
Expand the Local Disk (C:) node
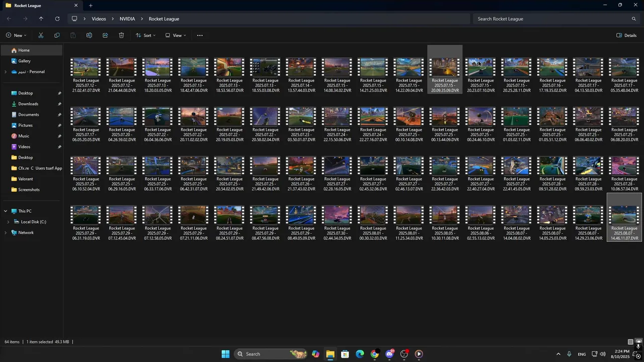coord(9,222)
